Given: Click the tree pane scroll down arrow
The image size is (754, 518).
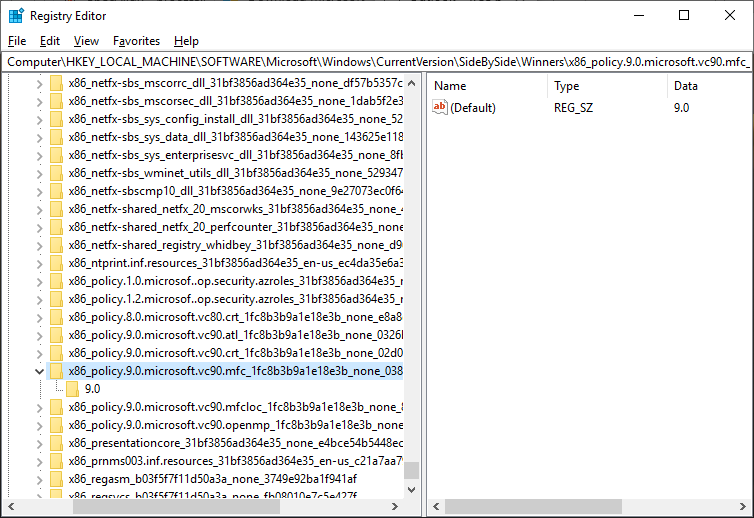Looking at the screenshot, I should coord(412,490).
